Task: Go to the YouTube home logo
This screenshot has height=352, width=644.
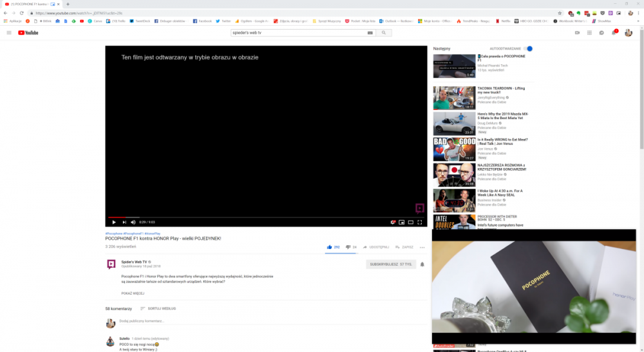Action: pos(28,33)
